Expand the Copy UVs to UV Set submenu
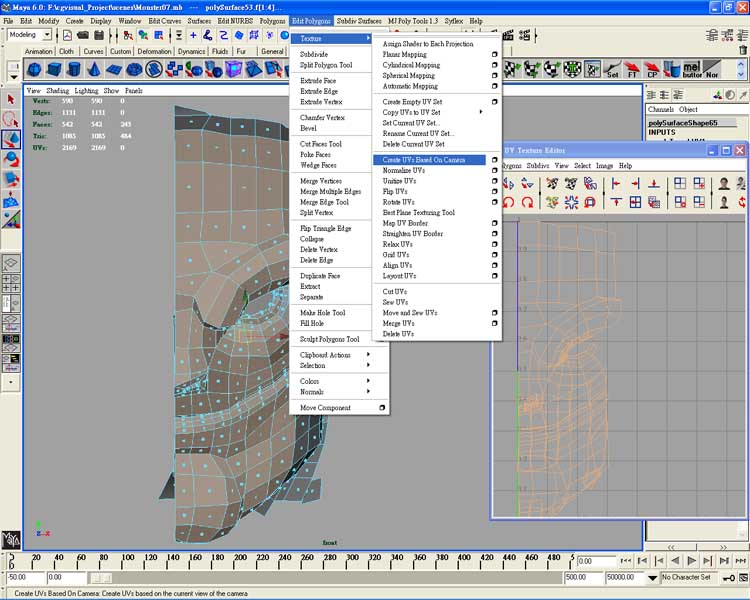 point(481,112)
